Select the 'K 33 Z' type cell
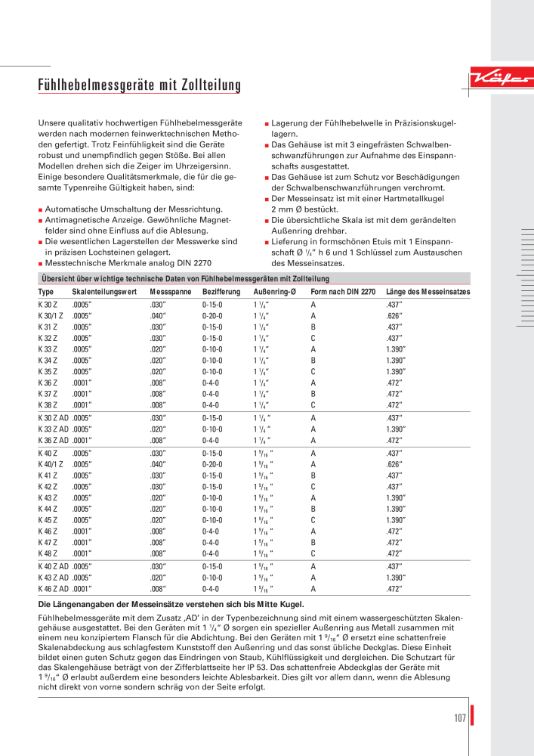Screen dimensions: 534x756 click(x=48, y=349)
